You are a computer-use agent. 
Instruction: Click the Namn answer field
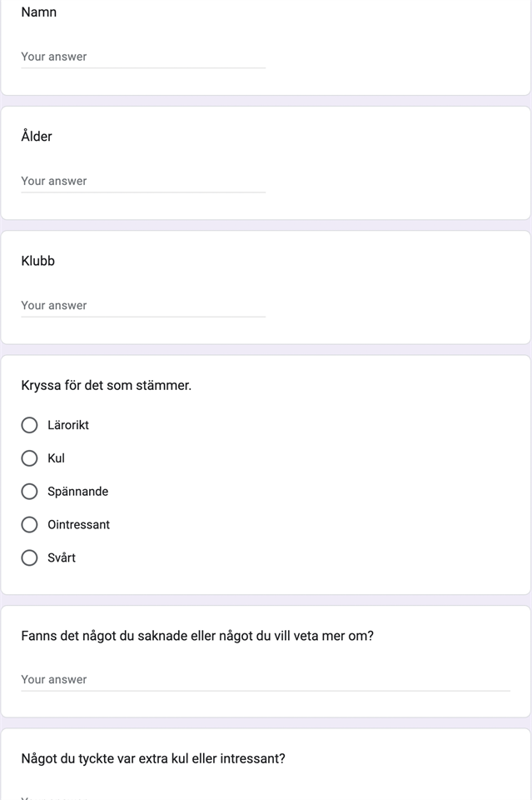(x=143, y=57)
